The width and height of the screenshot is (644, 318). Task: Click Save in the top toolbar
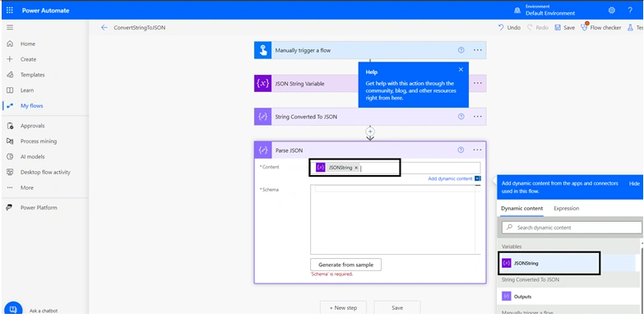tap(565, 27)
